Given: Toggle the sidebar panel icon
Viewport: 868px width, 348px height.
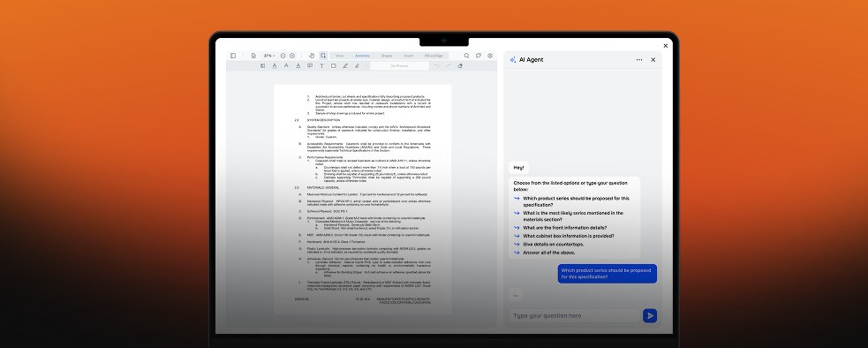Looking at the screenshot, I should (233, 56).
